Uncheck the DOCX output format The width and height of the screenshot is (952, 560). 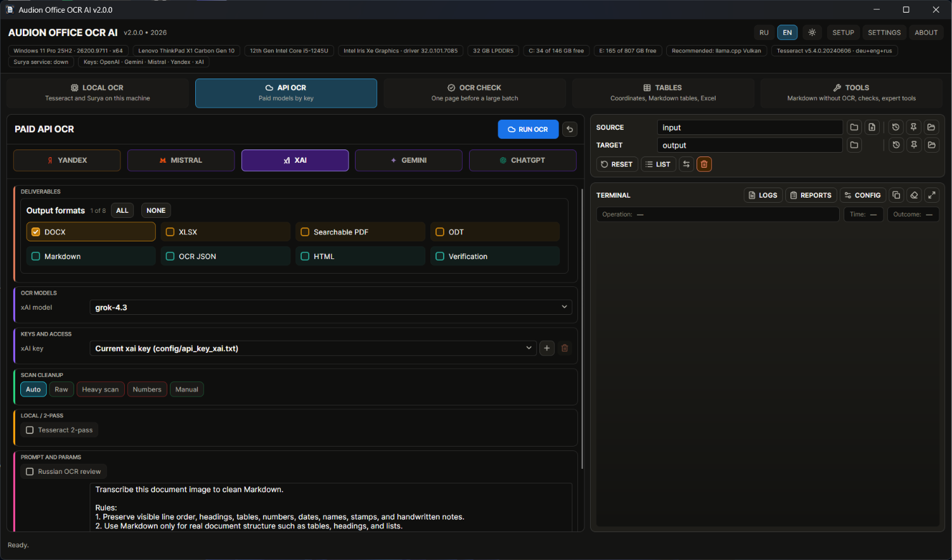point(91,232)
